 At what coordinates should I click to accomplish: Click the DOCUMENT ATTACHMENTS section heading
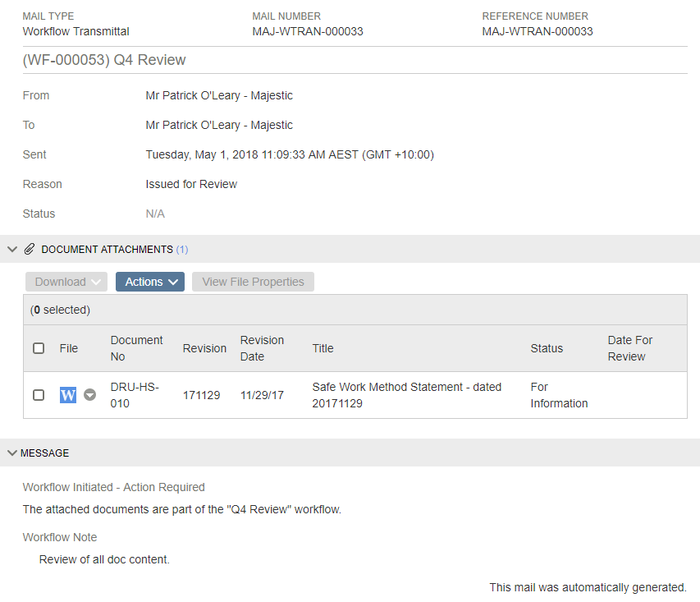click(x=108, y=250)
